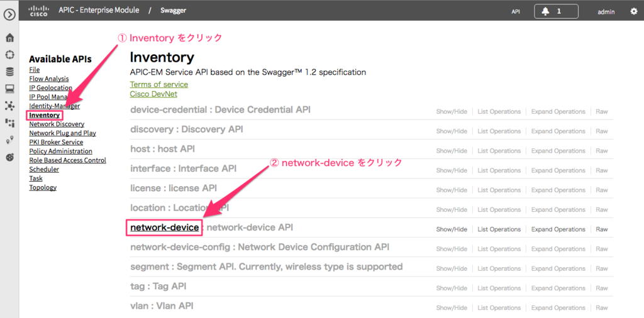Open the computer host icon in sidebar
Viewport: 644px width, 318px height.
coord(10,88)
